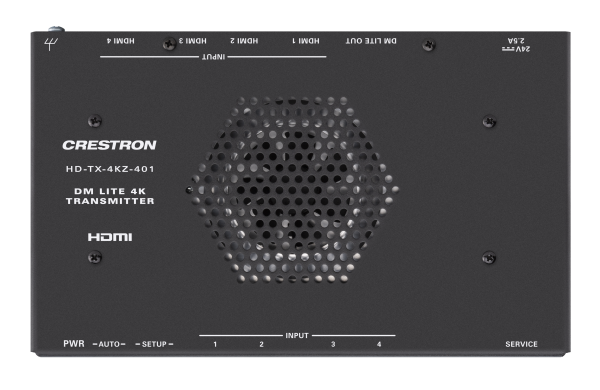The width and height of the screenshot is (600, 390).
Task: Click the PWR label
Action: (x=74, y=344)
